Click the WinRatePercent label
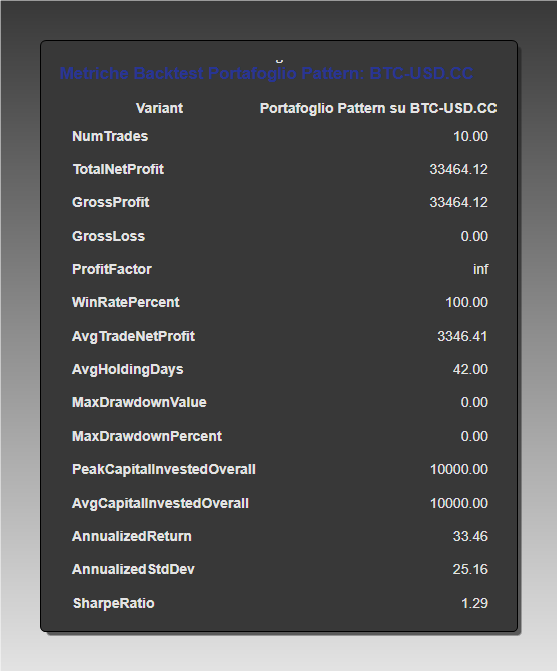The image size is (557, 671). click(x=126, y=303)
